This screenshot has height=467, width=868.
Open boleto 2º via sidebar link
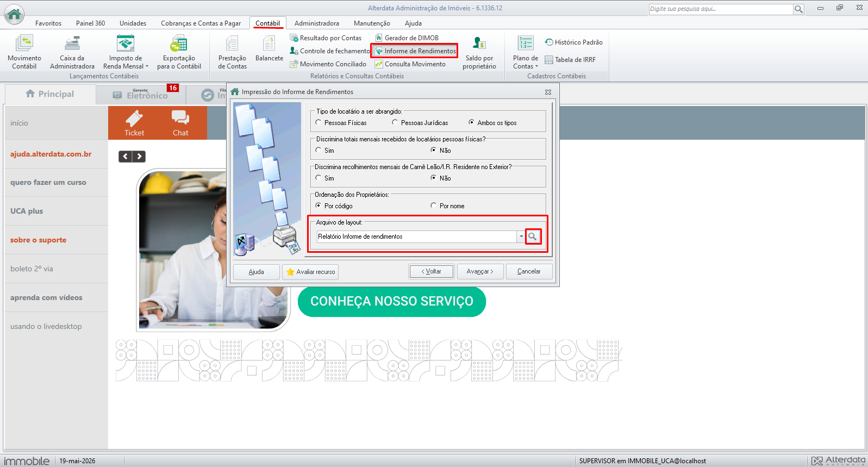click(x=32, y=269)
